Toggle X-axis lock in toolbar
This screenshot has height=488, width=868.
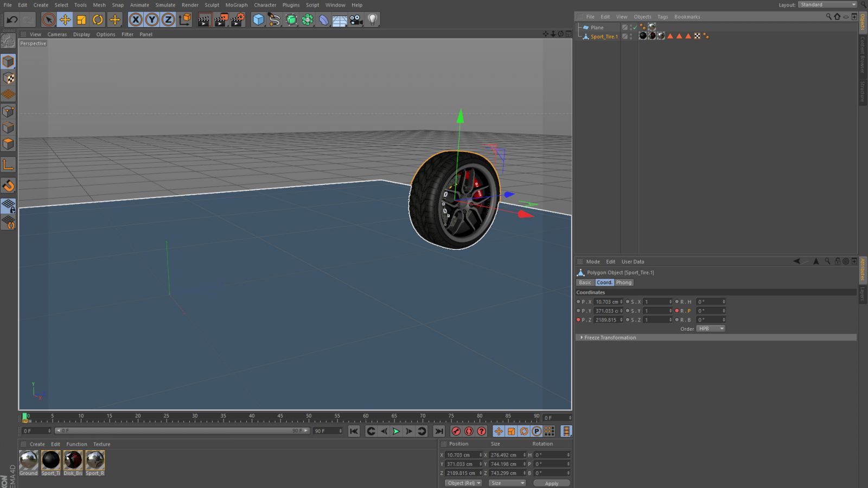pyautogui.click(x=136, y=20)
